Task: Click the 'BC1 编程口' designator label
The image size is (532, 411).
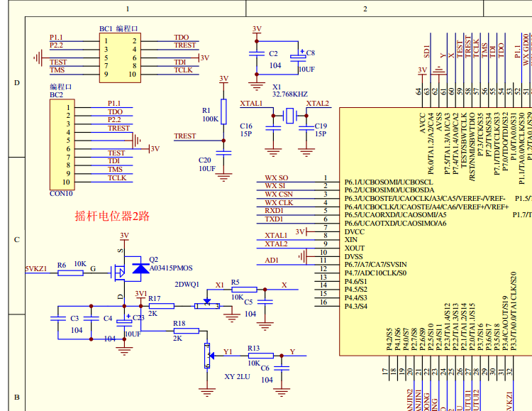Action: (118, 29)
